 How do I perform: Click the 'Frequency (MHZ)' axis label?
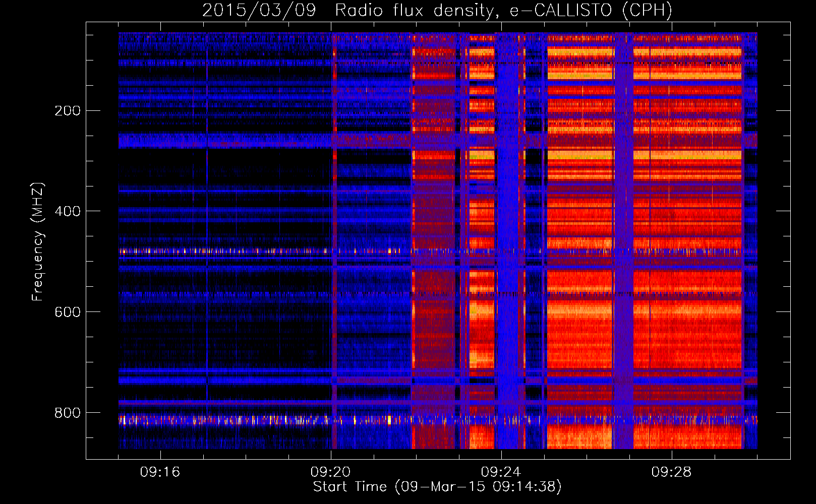point(37,242)
